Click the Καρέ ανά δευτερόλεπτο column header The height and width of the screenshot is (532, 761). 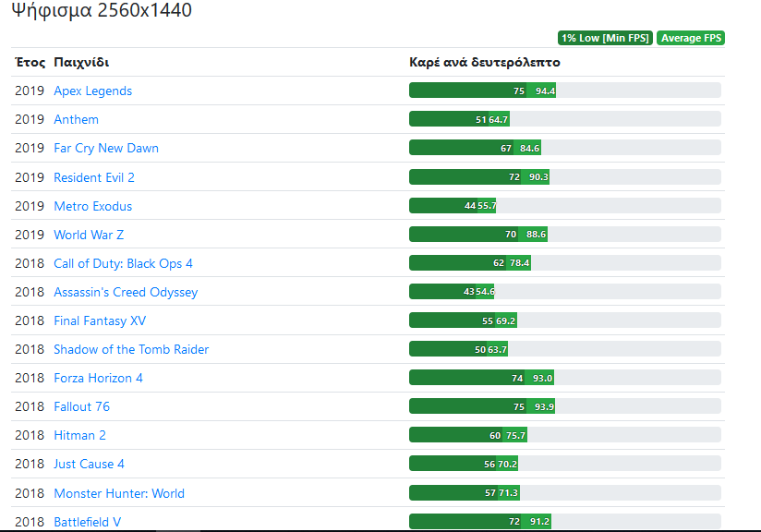(485, 62)
